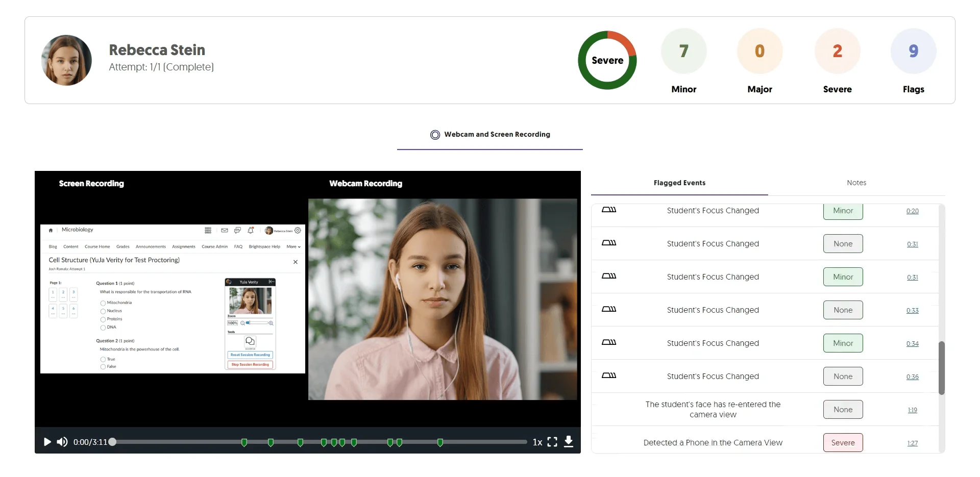Open the mail envelope icon in Brightspace
Image resolution: width=980 pixels, height=477 pixels.
(x=225, y=231)
